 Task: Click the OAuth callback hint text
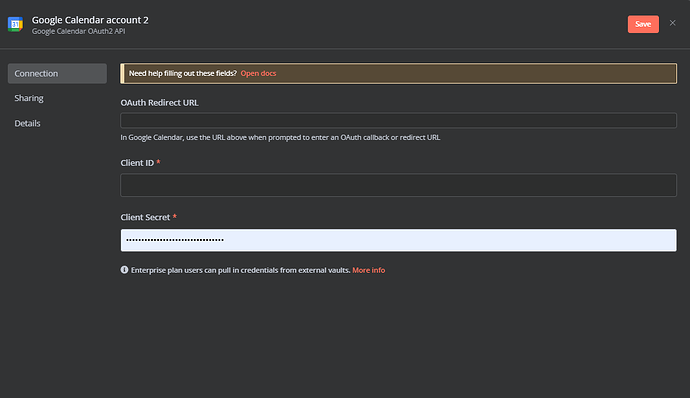pyautogui.click(x=280, y=137)
